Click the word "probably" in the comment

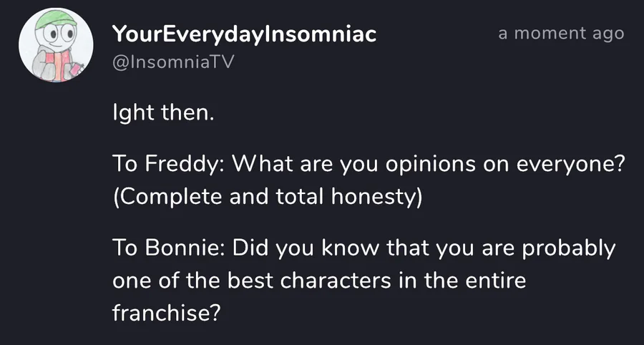click(569, 249)
